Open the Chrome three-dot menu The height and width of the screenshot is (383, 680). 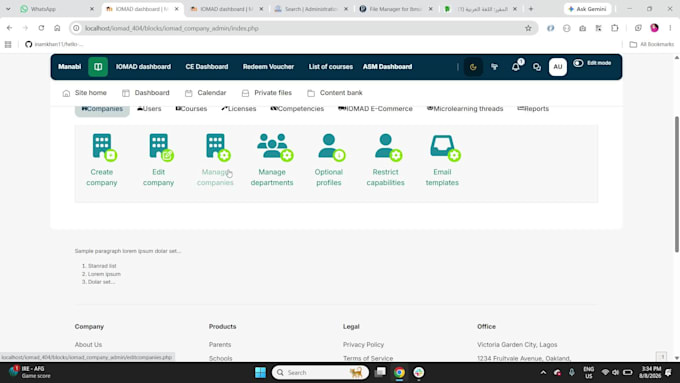(x=670, y=28)
